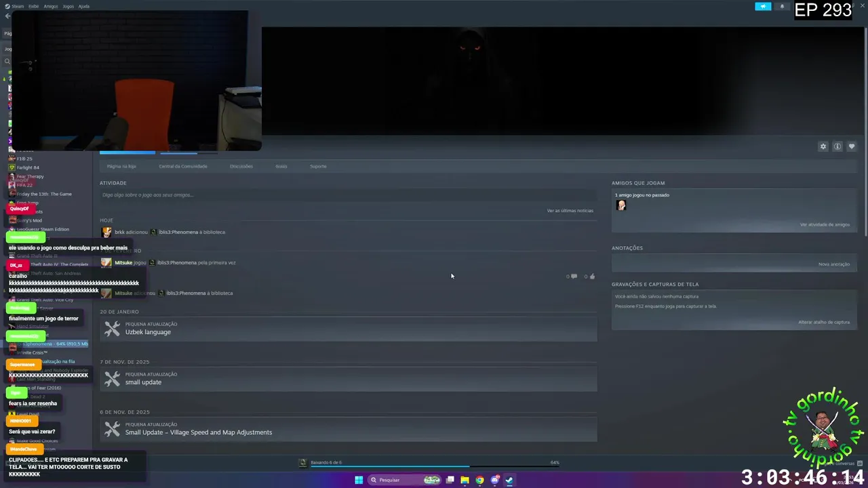868x488 pixels.
Task: Select FIFA 22 in library list
Action: pos(24,185)
